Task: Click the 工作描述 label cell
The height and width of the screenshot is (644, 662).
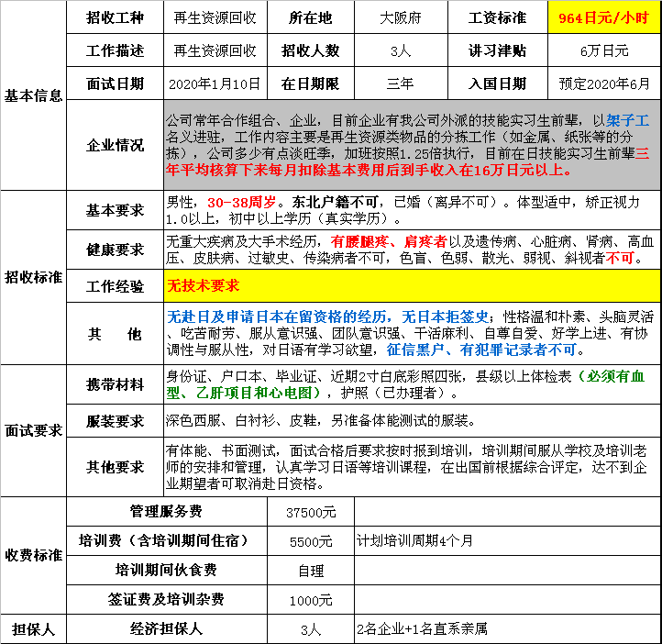Action: [x=115, y=50]
